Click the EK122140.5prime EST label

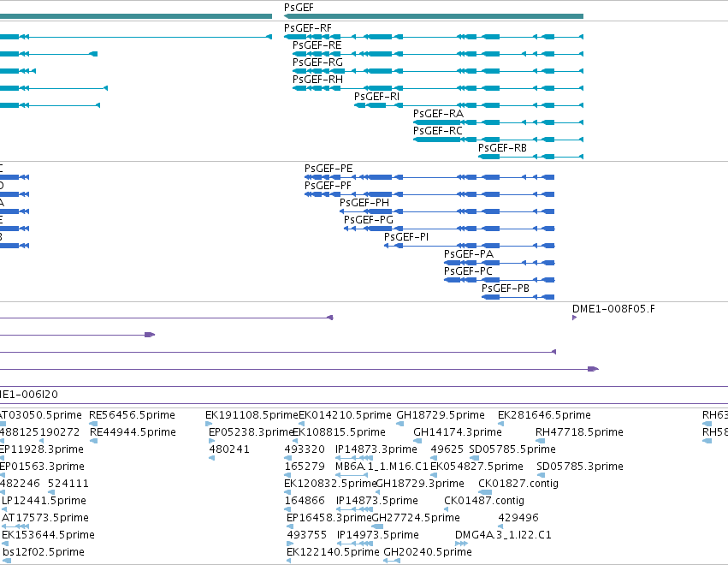[x=333, y=553]
